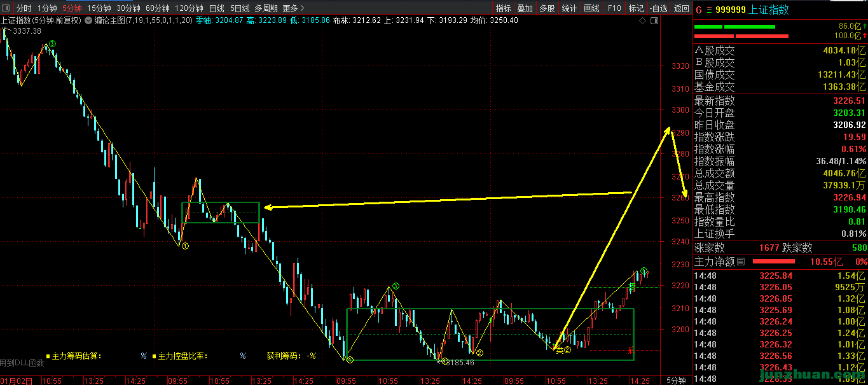This screenshot has height=385, width=868.
Task: Click the 主力控盘比率 label
Action: [x=183, y=356]
